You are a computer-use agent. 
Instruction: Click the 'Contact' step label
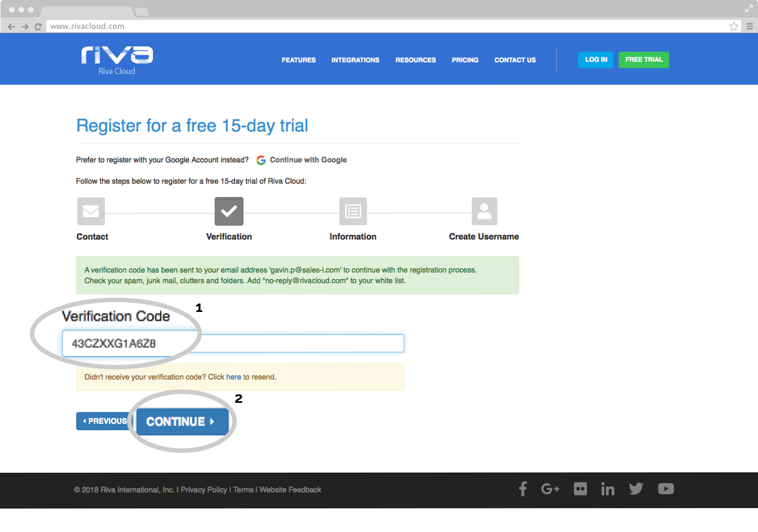click(92, 237)
